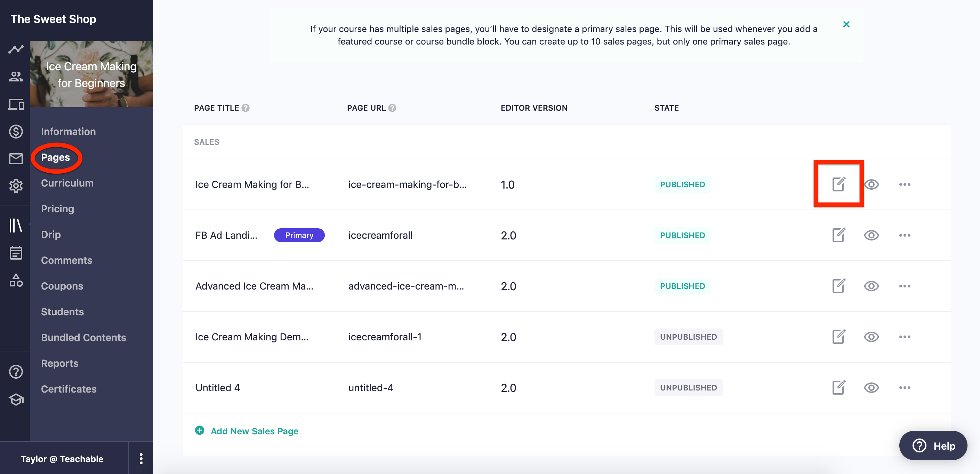Preview the Advanced Ice Cream Ma... page
The height and width of the screenshot is (474, 980).
(x=871, y=286)
